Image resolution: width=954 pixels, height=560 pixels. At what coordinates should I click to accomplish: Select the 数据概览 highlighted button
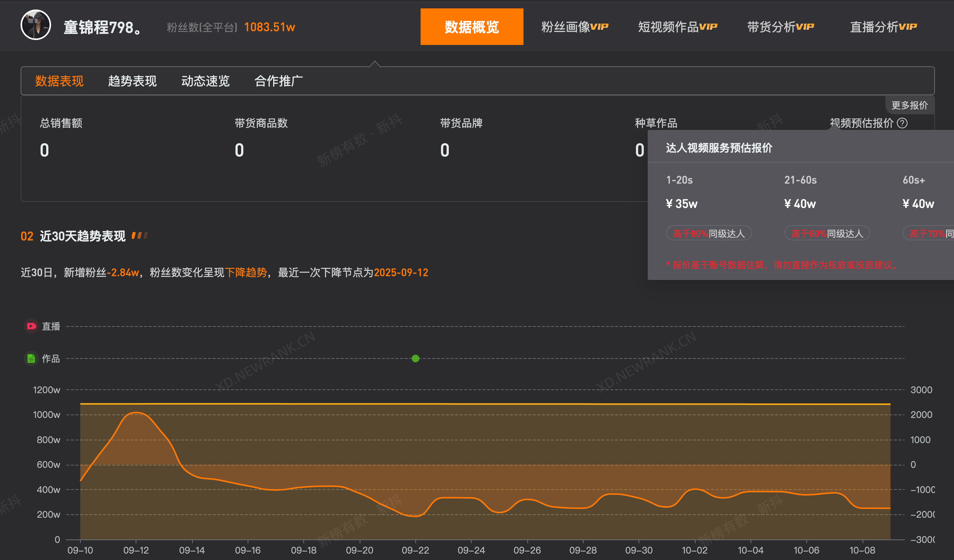pos(472,26)
